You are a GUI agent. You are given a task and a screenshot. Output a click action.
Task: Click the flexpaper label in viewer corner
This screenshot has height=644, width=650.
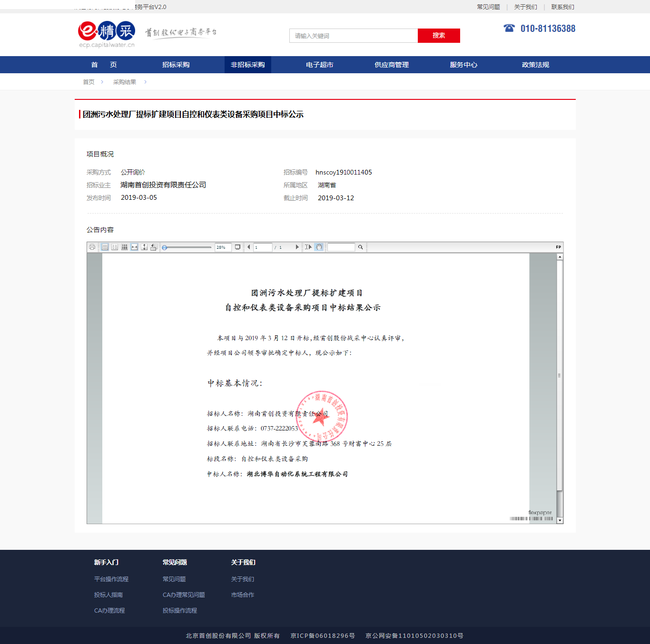coord(540,513)
